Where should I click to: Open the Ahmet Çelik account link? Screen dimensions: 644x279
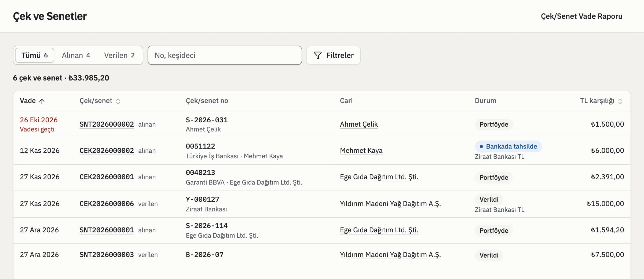pyautogui.click(x=359, y=124)
